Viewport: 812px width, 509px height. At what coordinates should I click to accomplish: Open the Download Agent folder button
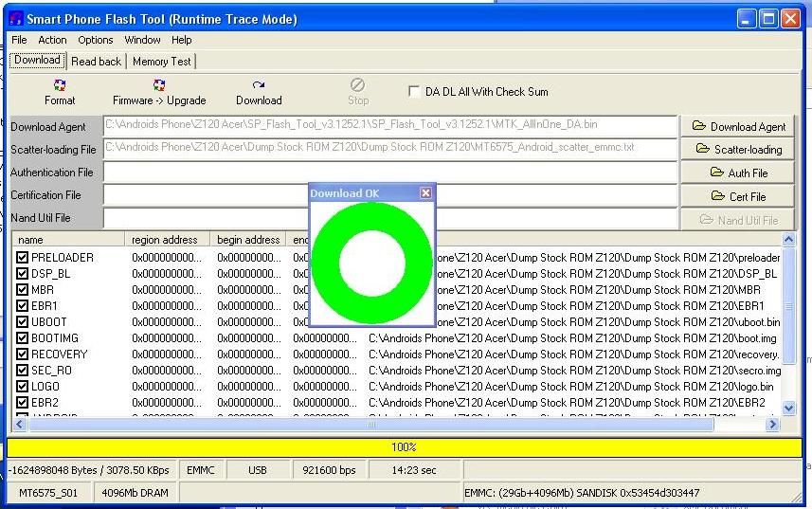click(x=738, y=126)
